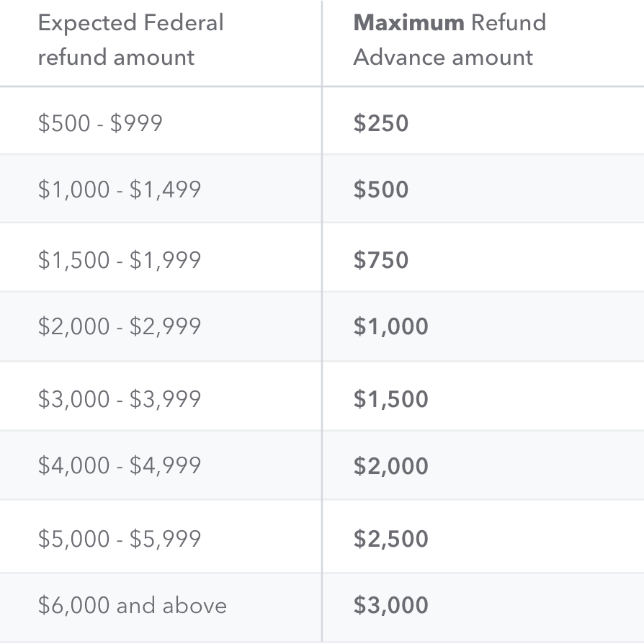The height and width of the screenshot is (644, 644).
Task: Select the $5,000 - $5,999 refund range
Action: pyautogui.click(x=120, y=538)
